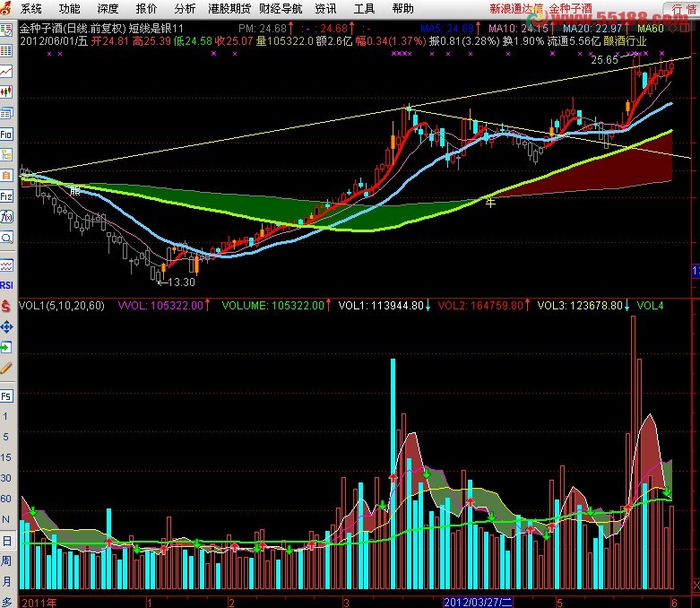The width and height of the screenshot is (700, 608).
Task: Switch to the intraday line chart icon
Action: point(6,72)
